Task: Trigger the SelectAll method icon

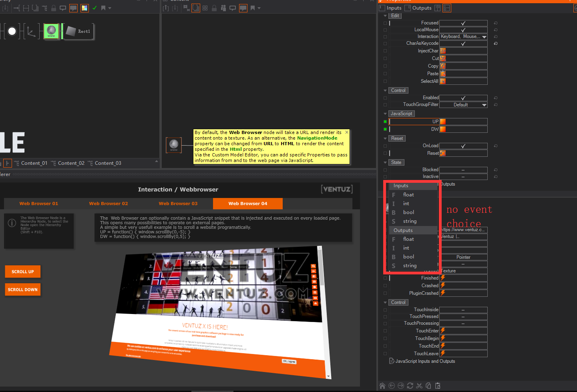Action: [x=443, y=81]
